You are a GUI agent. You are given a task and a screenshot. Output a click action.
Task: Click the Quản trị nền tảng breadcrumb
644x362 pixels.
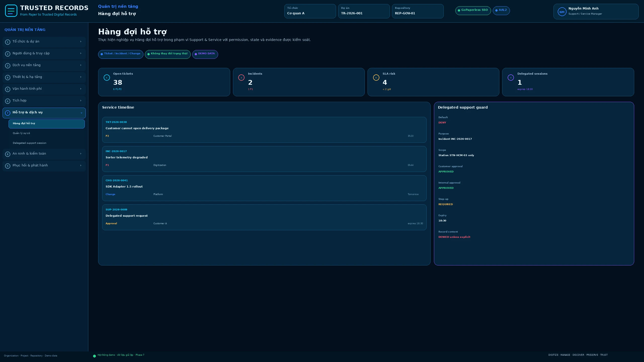click(x=118, y=7)
